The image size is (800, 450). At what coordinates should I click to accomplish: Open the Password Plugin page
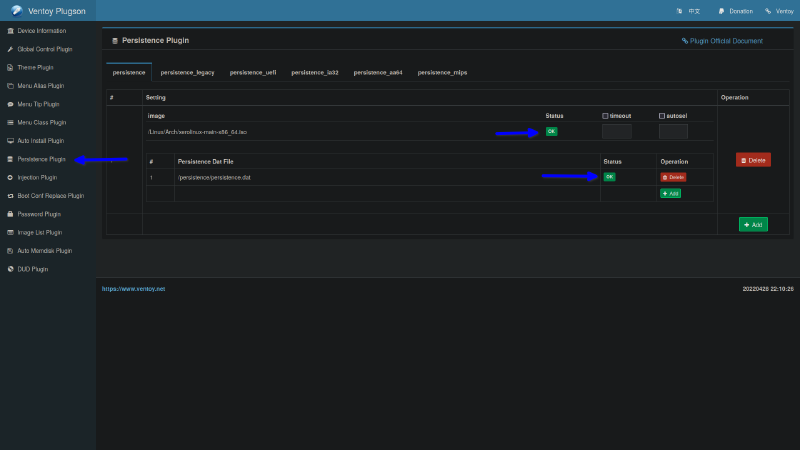tap(39, 214)
